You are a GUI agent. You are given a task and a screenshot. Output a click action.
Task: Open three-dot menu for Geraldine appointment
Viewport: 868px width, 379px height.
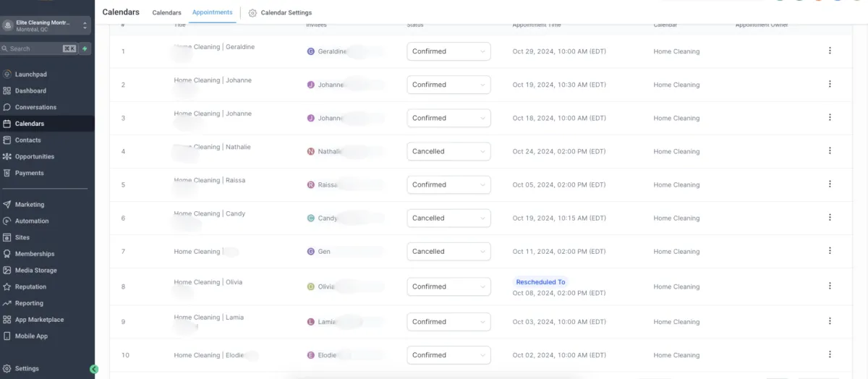[830, 51]
